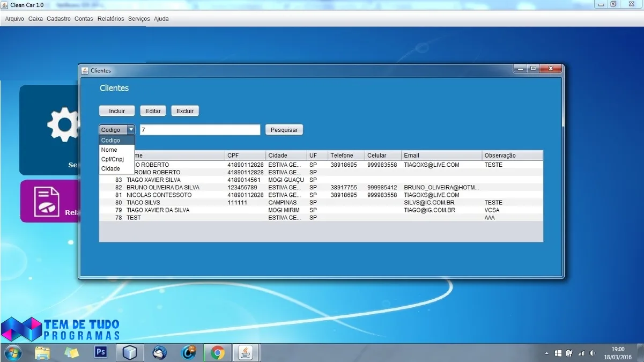Sort by Email column header

[x=442, y=156]
